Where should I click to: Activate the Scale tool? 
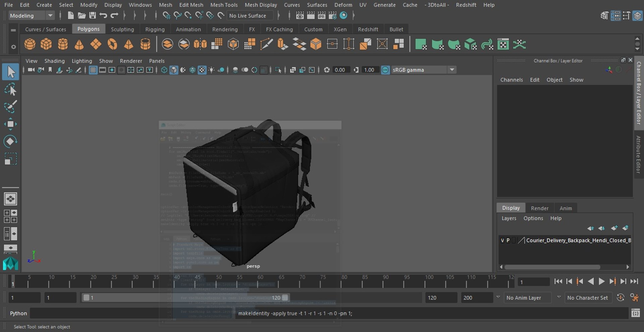point(10,159)
